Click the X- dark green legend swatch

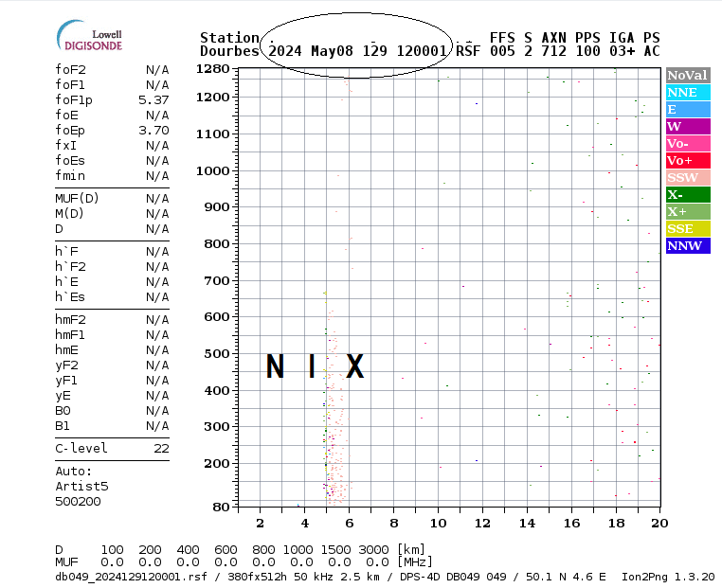pyautogui.click(x=687, y=195)
